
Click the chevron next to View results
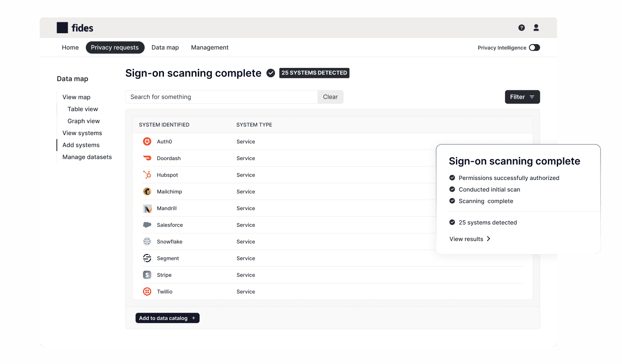pyautogui.click(x=488, y=239)
